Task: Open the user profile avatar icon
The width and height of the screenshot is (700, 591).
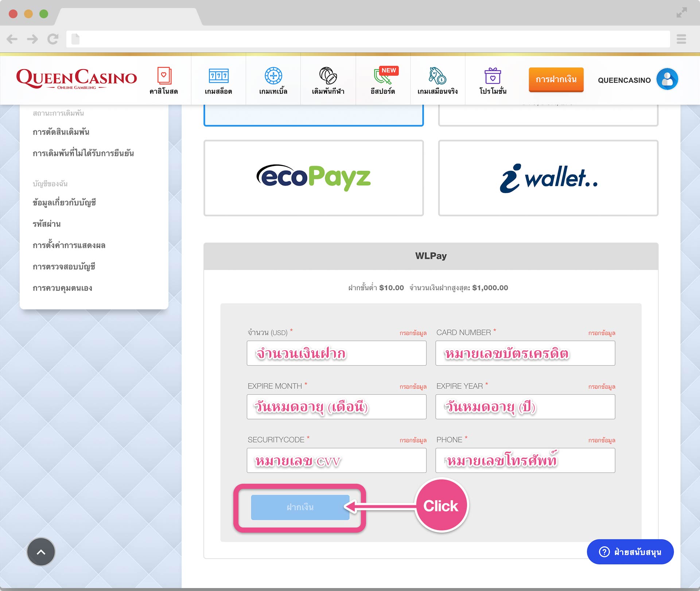Action: [667, 79]
